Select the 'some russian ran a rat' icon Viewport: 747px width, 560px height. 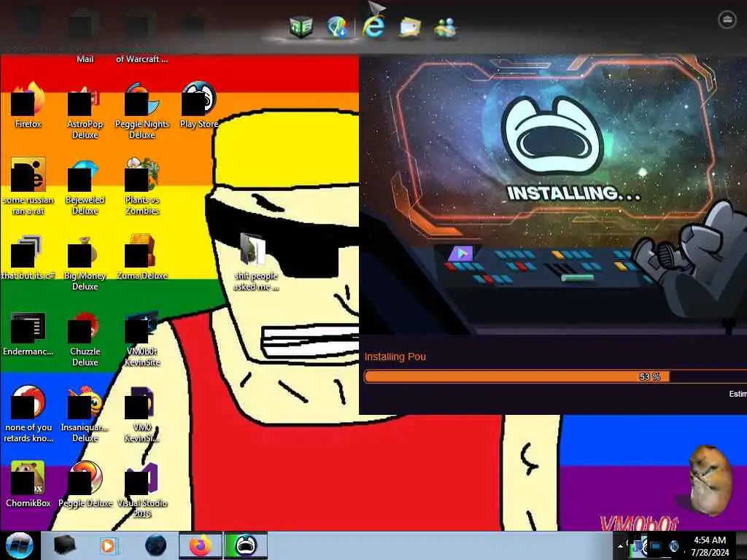pos(28,187)
